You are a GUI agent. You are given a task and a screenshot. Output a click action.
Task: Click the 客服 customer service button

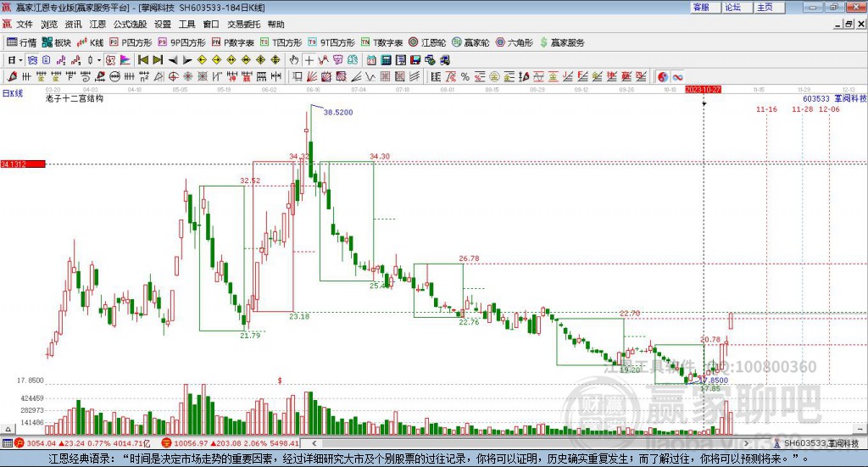coord(700,7)
